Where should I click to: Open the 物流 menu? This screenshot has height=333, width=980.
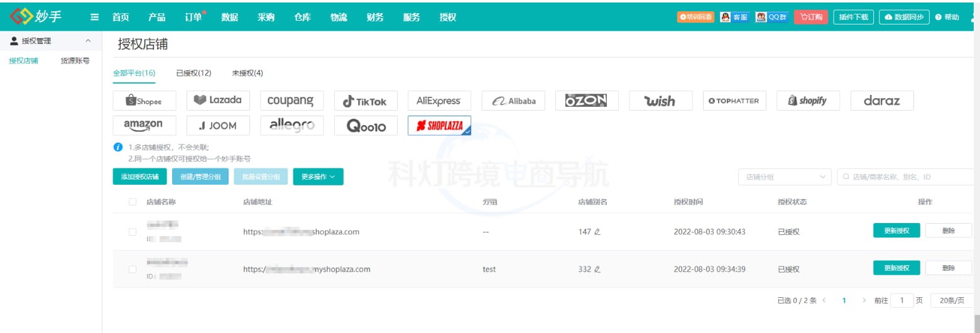coord(339,18)
